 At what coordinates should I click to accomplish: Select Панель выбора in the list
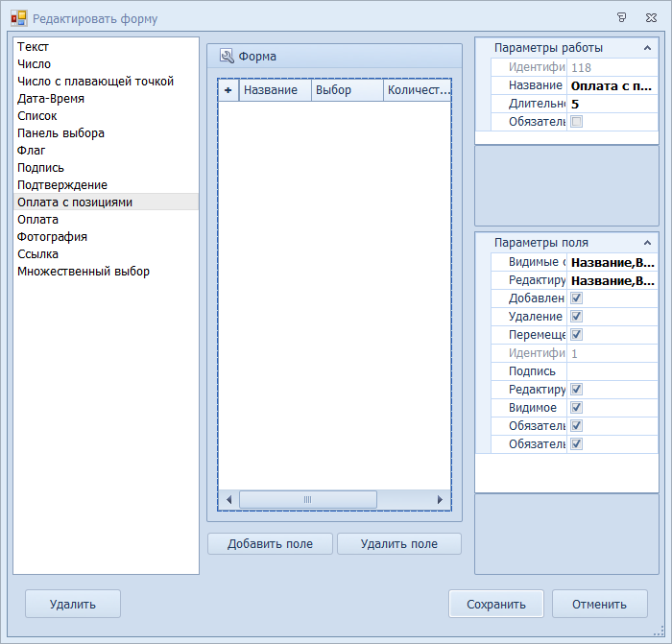(106, 133)
